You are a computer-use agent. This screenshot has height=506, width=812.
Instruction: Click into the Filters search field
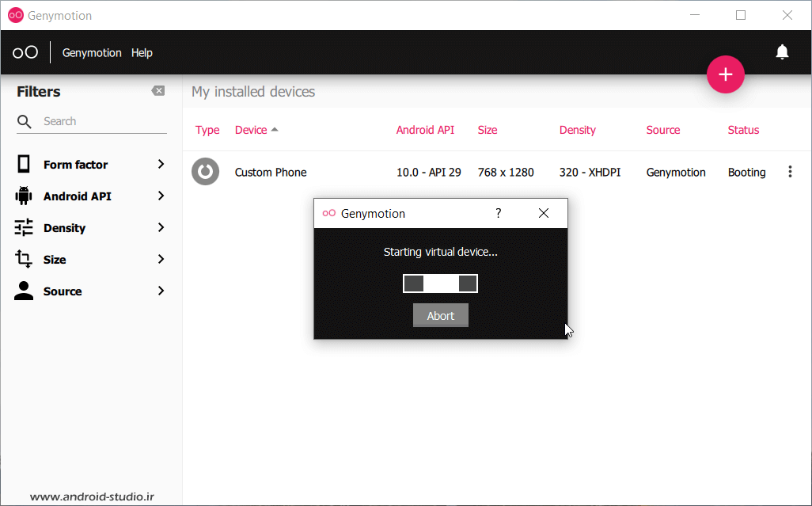point(103,121)
